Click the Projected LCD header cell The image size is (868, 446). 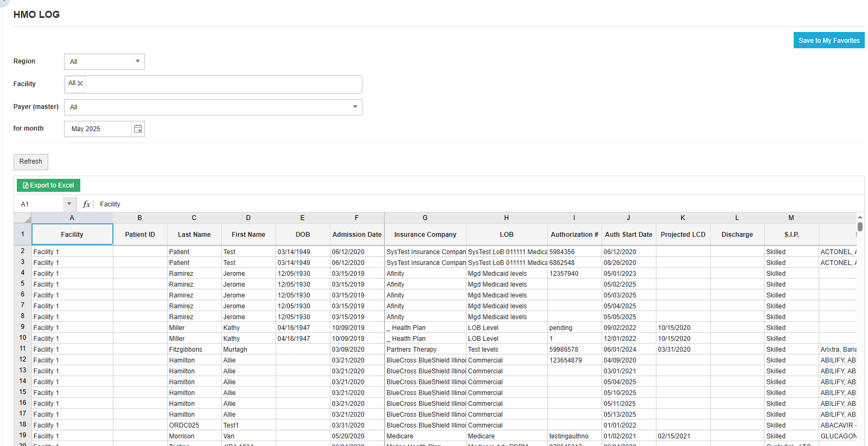click(683, 235)
